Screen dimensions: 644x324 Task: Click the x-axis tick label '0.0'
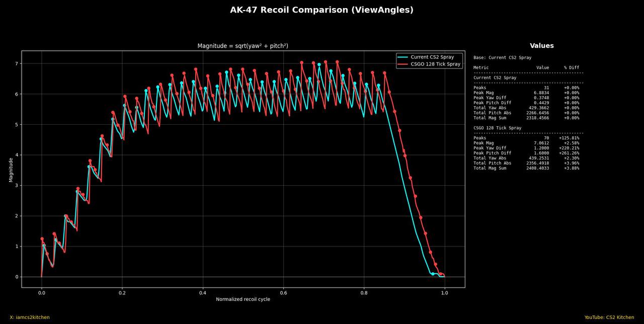(x=41, y=292)
